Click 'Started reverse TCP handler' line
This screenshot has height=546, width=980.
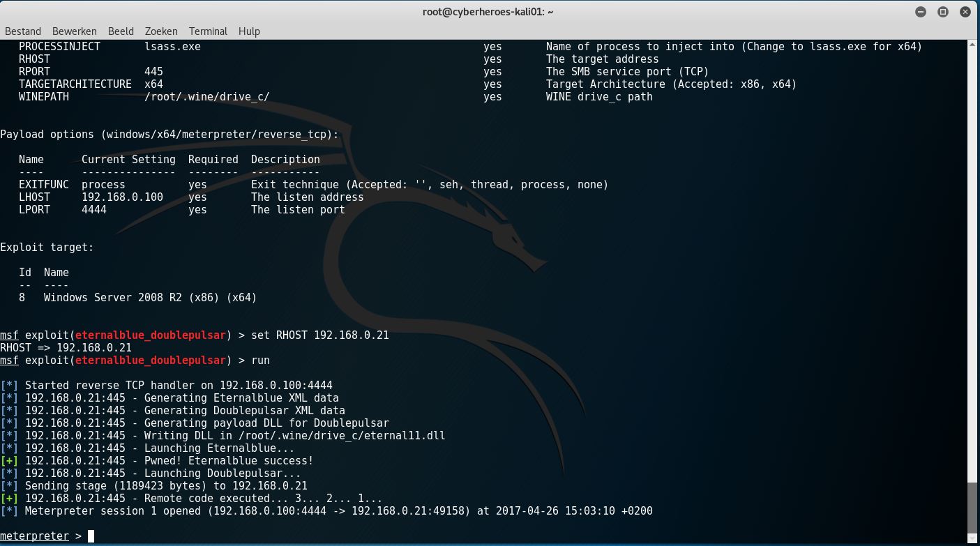[166, 386]
